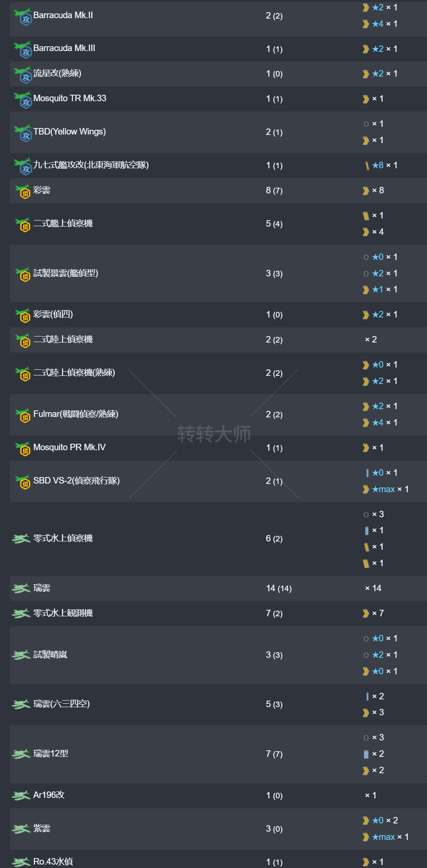
Task: Click the ★max entry in 紫雲 row
Action: (x=383, y=837)
